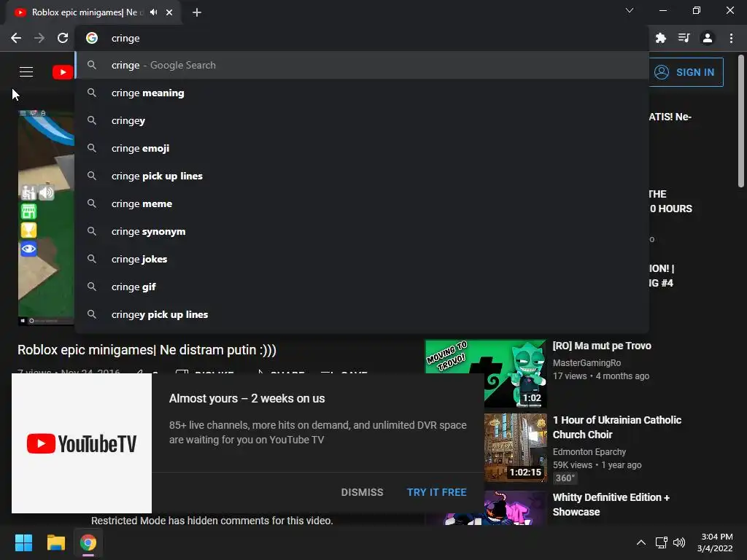This screenshot has width=747, height=560.
Task: Click the browser back arrow
Action: click(x=16, y=38)
